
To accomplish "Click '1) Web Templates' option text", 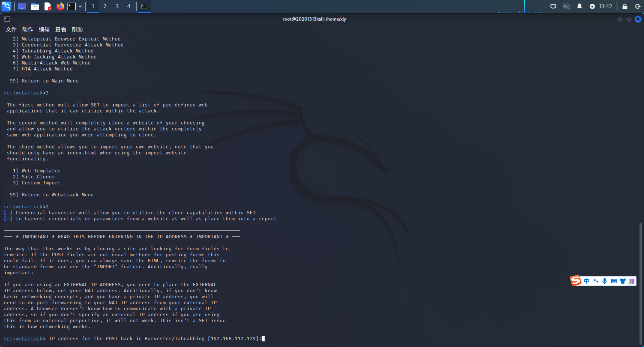I will [x=37, y=171].
